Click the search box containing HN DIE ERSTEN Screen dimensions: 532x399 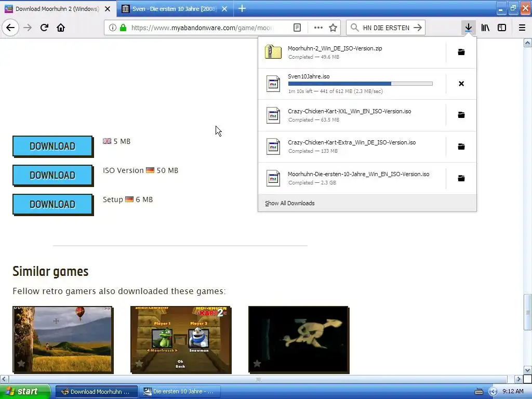tap(386, 28)
